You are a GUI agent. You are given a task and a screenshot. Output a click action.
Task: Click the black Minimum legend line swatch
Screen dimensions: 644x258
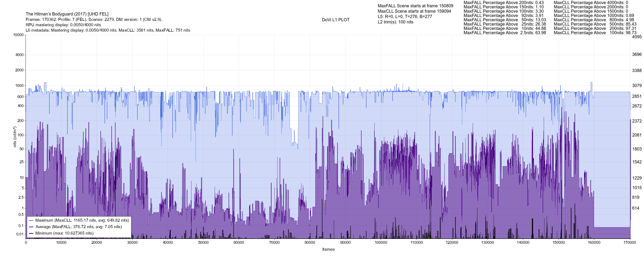pos(31,233)
